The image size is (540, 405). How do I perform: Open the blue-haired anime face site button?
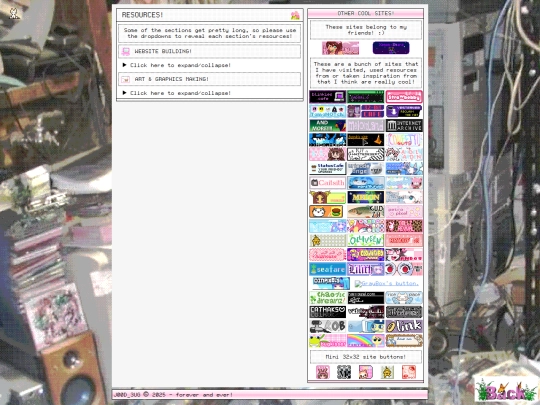click(x=365, y=183)
